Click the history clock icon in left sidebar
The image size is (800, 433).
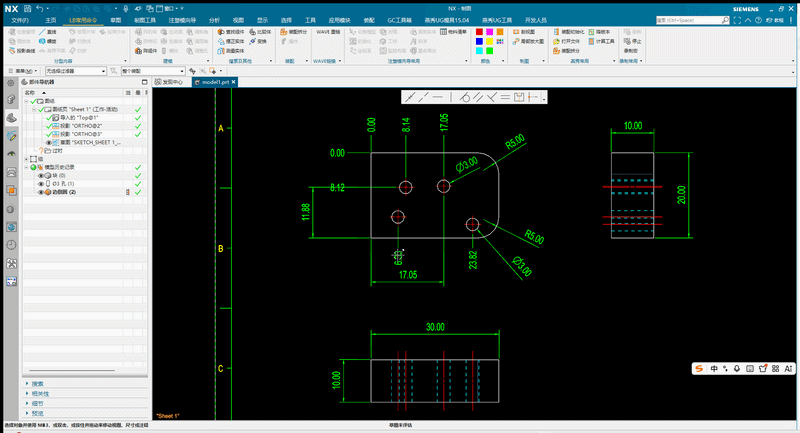[x=11, y=245]
